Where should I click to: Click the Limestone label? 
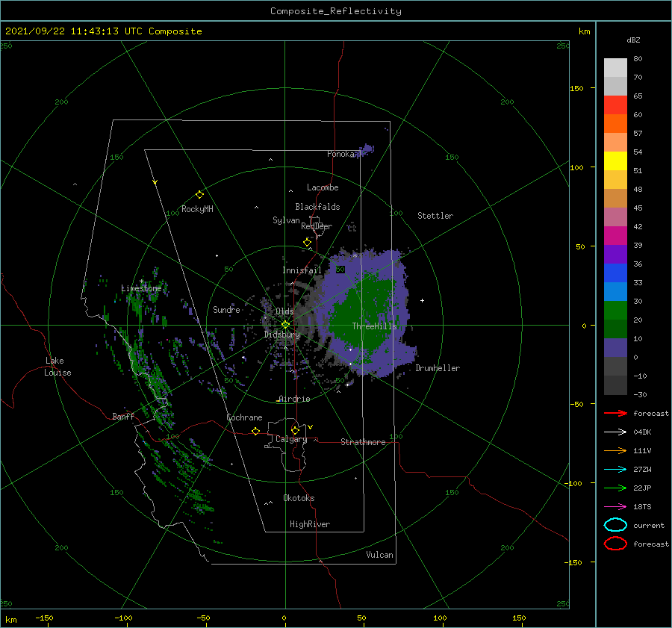141,288
